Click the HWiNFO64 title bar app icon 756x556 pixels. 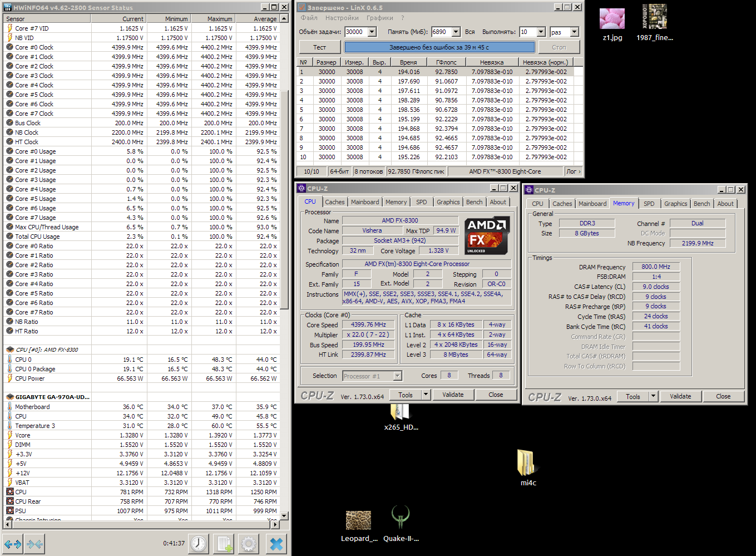(x=8, y=7)
